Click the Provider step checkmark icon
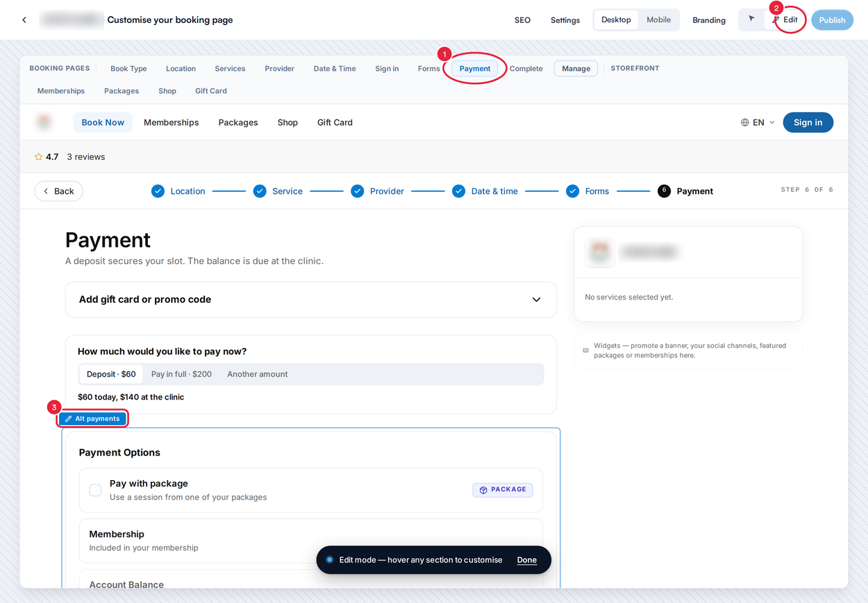The width and height of the screenshot is (868, 603). click(358, 191)
